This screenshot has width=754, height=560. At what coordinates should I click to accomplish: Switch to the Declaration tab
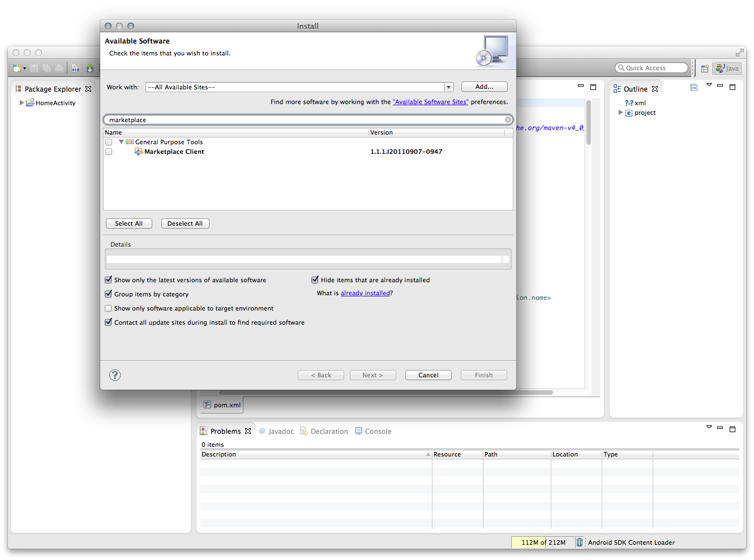click(324, 431)
